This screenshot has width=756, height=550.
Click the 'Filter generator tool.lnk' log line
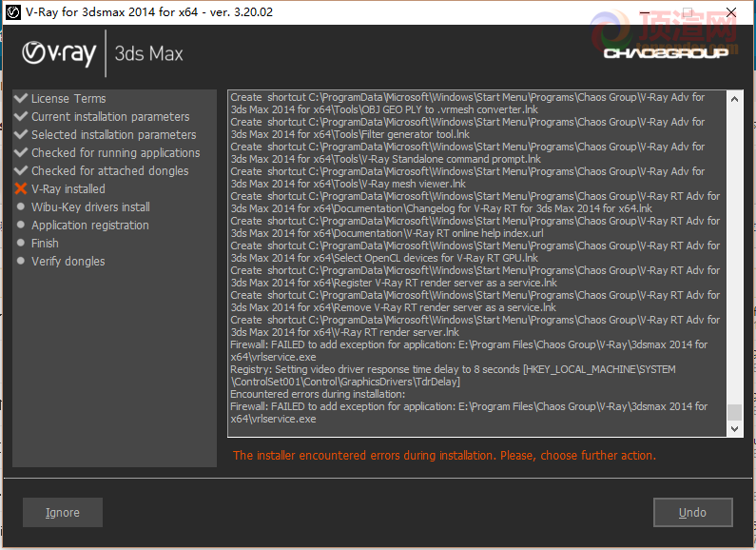click(x=467, y=128)
